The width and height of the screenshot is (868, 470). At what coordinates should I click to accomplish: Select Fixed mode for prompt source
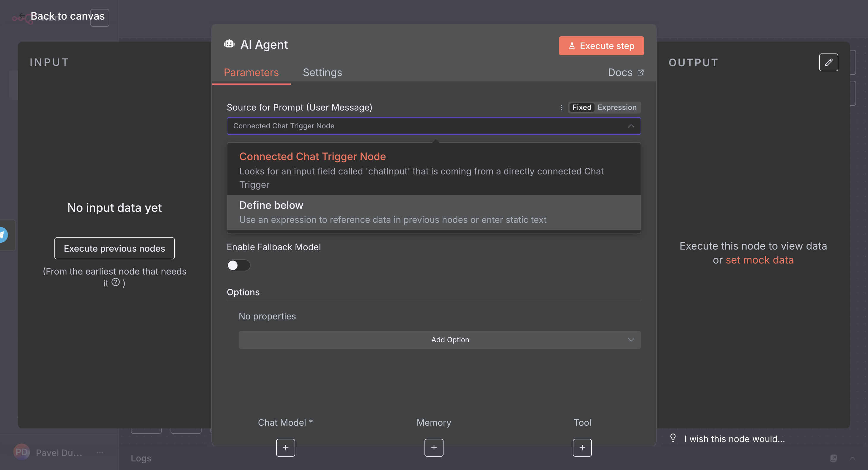(581, 108)
